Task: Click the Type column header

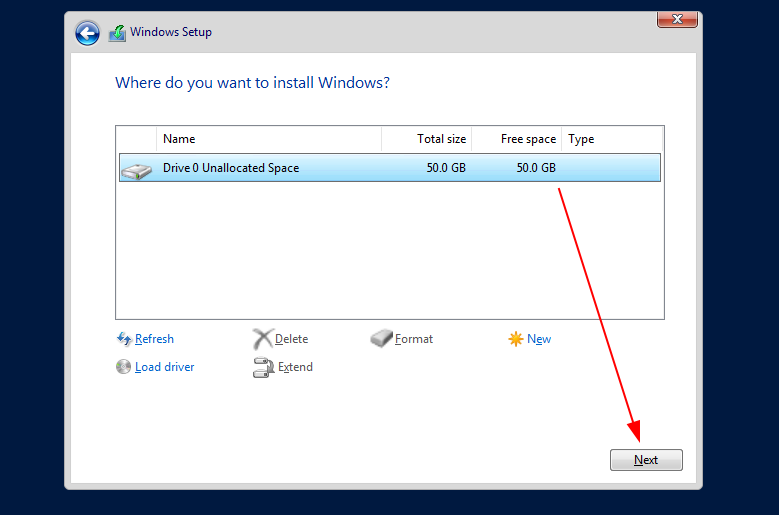Action: [612, 139]
